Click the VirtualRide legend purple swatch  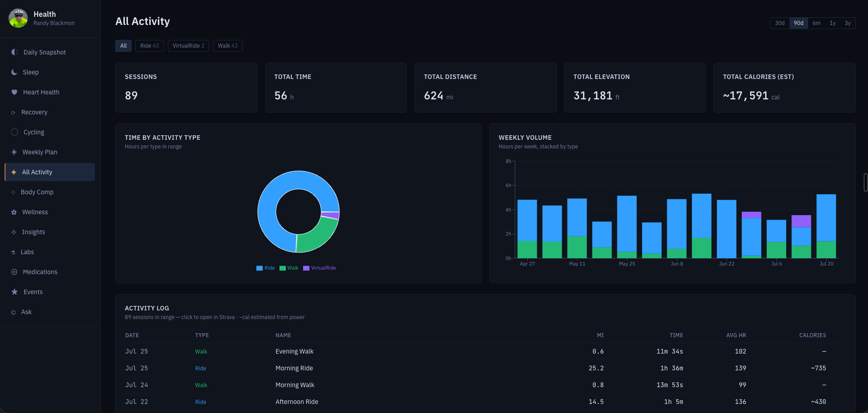click(x=306, y=268)
